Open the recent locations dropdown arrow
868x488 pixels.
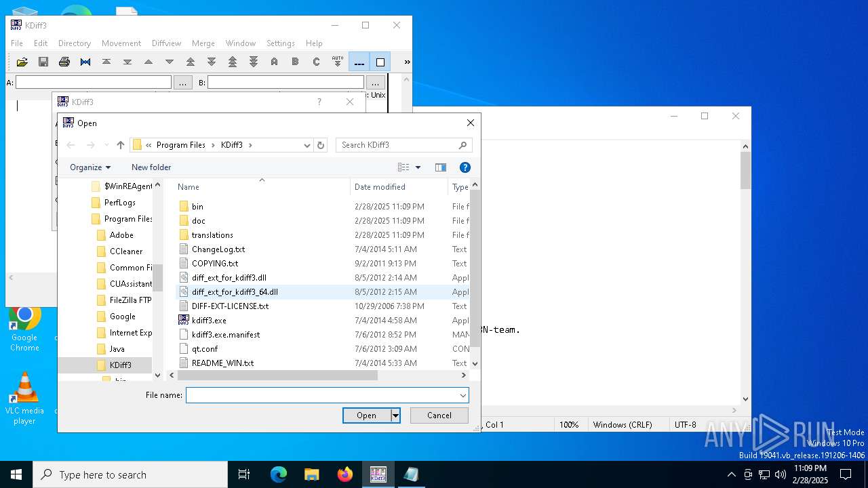[106, 145]
